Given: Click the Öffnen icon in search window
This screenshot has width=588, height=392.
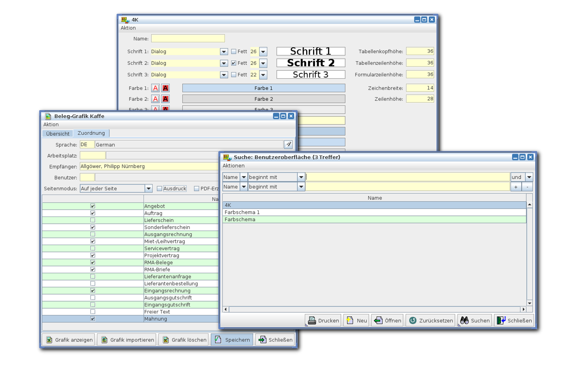Looking at the screenshot, I should click(x=378, y=320).
